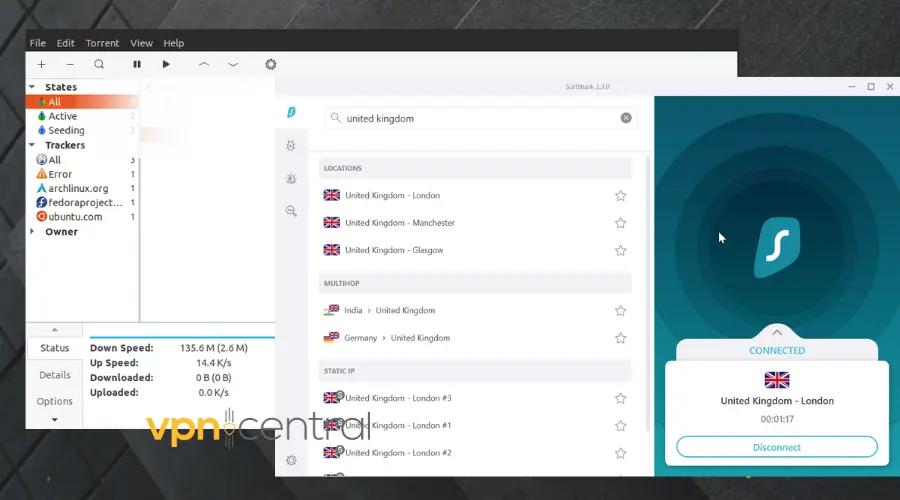Click the large Surfshark logo in the teal panel
900x500 pixels.
(x=777, y=247)
